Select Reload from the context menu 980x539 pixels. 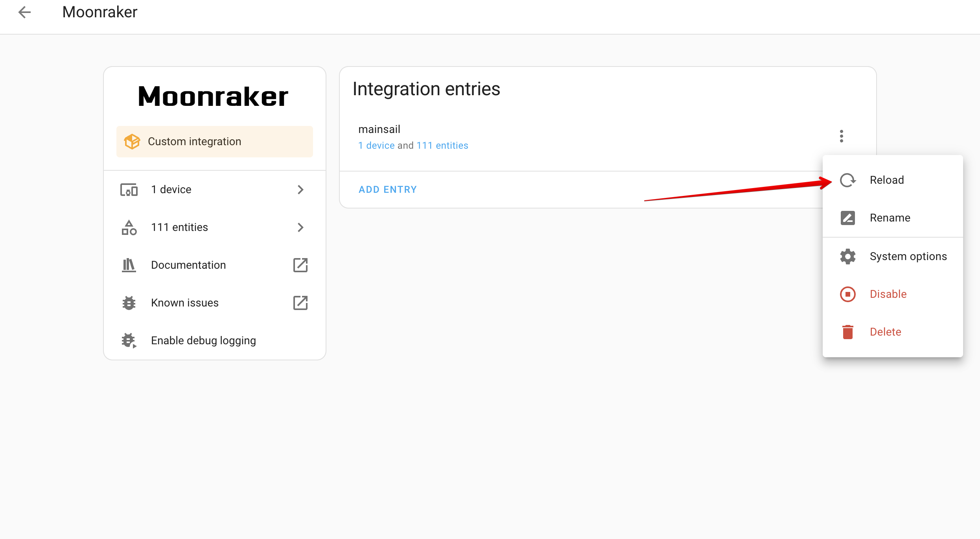point(886,180)
